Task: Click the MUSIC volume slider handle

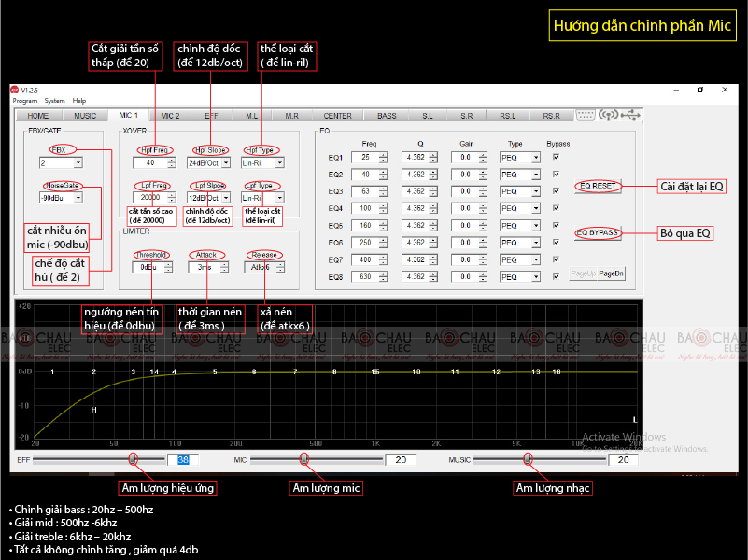Action: [x=527, y=459]
